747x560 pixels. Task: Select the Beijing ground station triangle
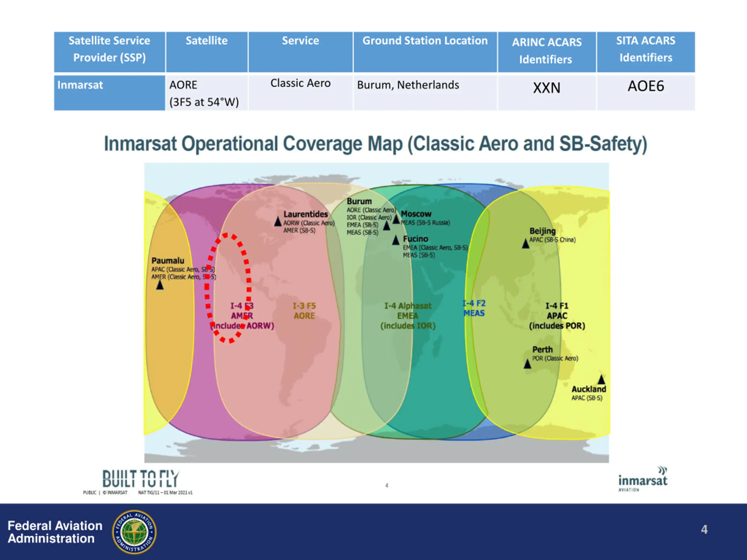526,243
